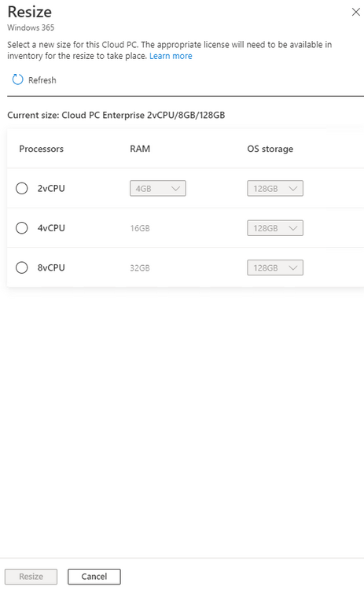Open 128GB storage dropdown for 8vCPU
Image resolution: width=364 pixels, height=590 pixels.
[x=275, y=268]
